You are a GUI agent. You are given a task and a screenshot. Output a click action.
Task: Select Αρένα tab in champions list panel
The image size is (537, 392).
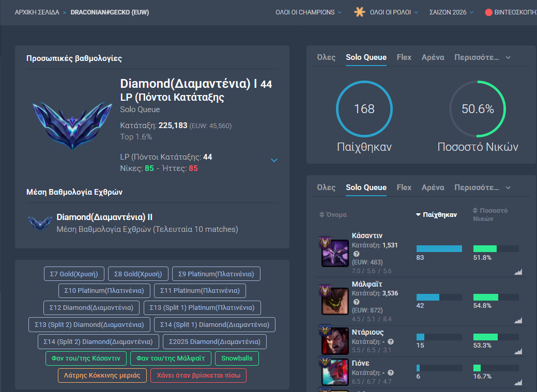point(433,187)
